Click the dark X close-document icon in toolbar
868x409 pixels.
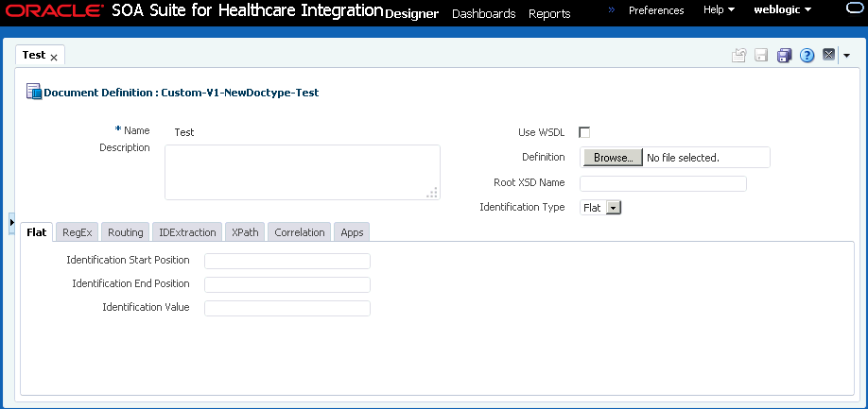[x=828, y=54]
